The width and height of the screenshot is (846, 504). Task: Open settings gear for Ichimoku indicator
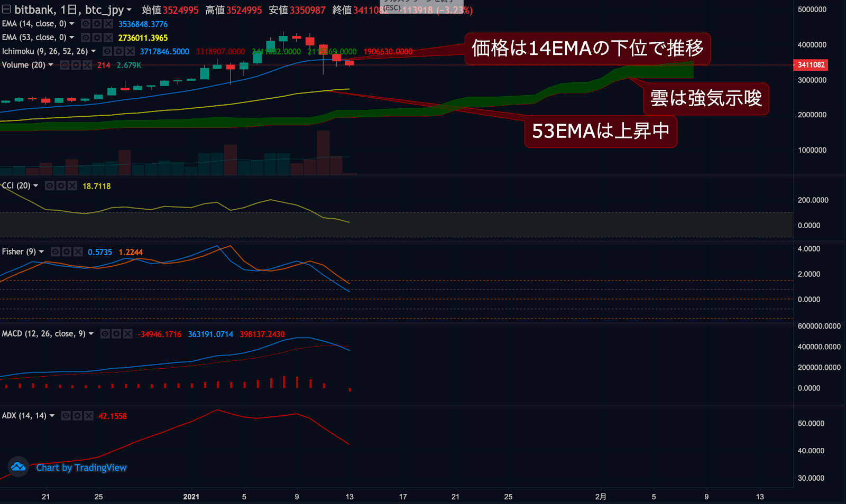118,51
